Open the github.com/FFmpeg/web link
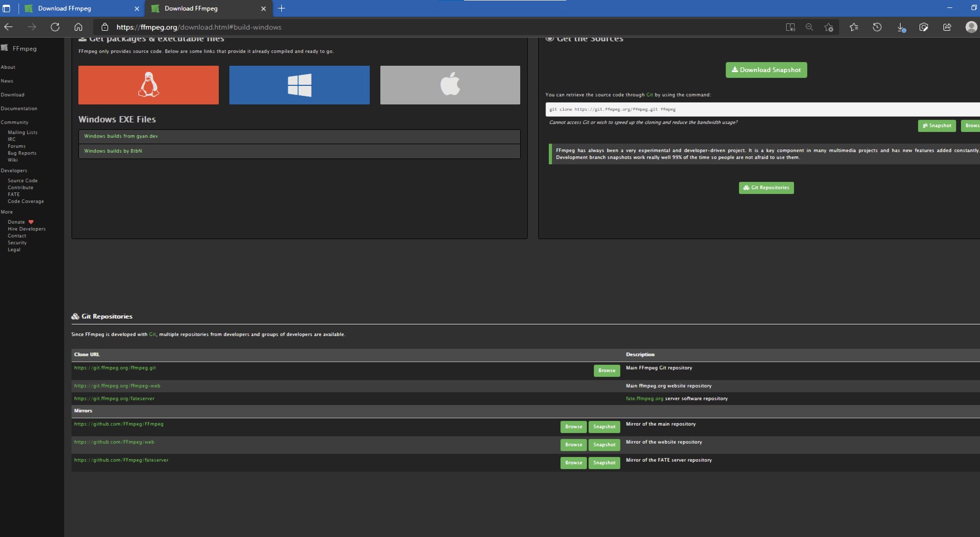980x537 pixels. pyautogui.click(x=114, y=442)
